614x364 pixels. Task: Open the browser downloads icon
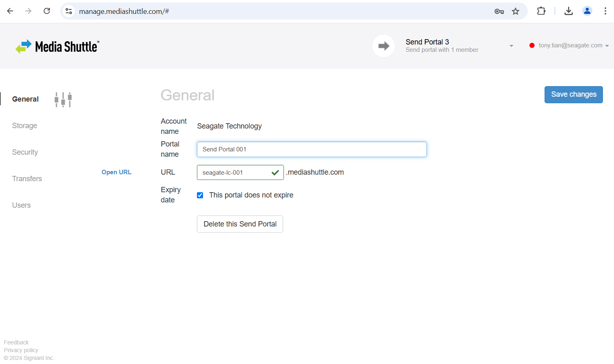(568, 11)
